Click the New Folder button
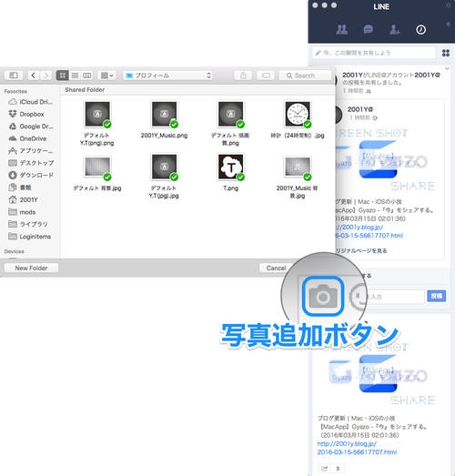The width and height of the screenshot is (455, 476). pyautogui.click(x=31, y=268)
